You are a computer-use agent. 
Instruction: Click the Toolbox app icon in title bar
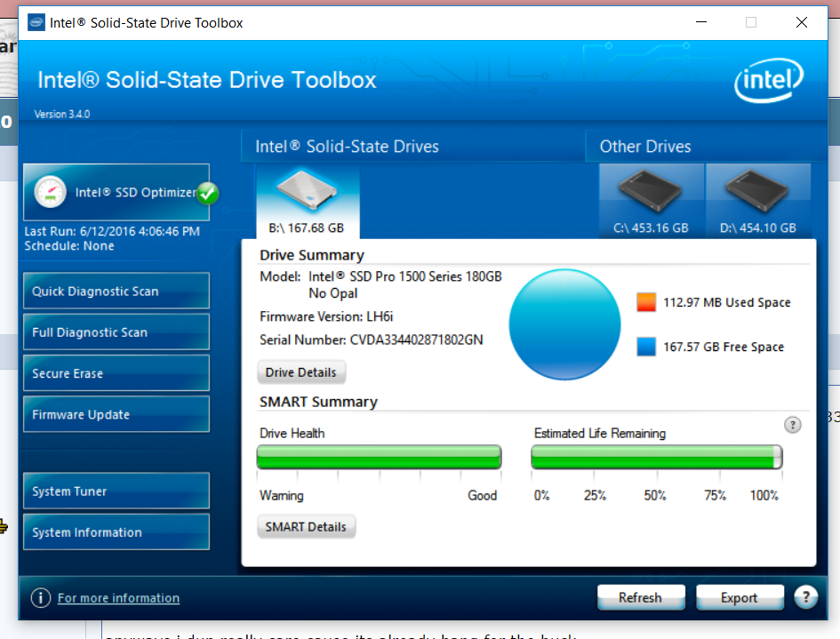click(x=37, y=22)
